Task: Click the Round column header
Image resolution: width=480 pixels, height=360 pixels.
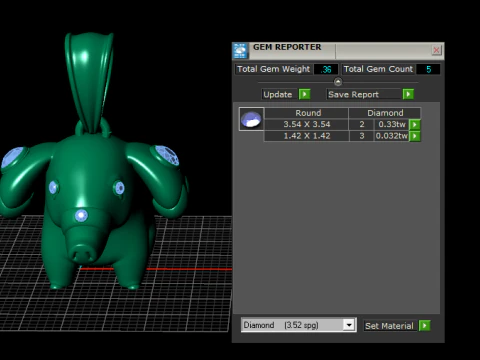Action: tap(307, 113)
